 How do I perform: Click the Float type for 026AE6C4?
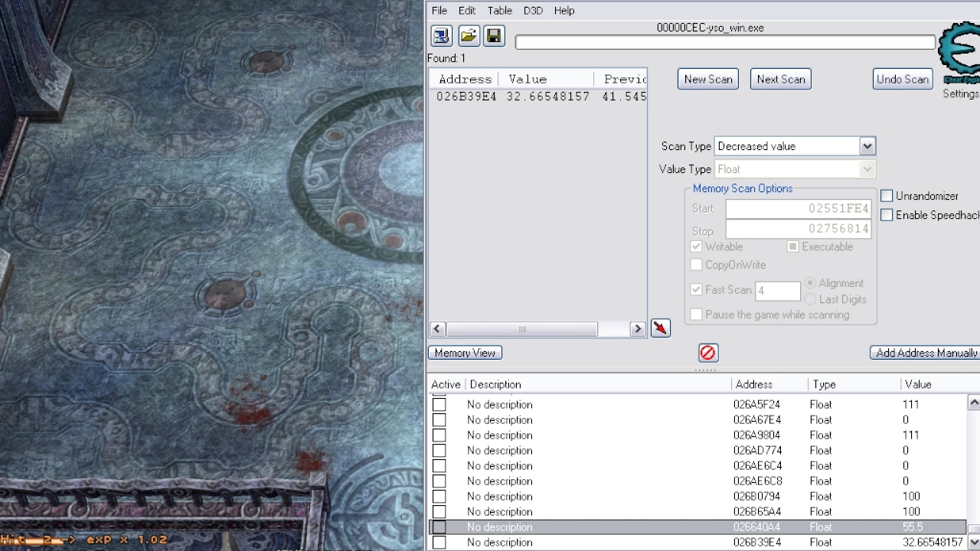point(820,465)
